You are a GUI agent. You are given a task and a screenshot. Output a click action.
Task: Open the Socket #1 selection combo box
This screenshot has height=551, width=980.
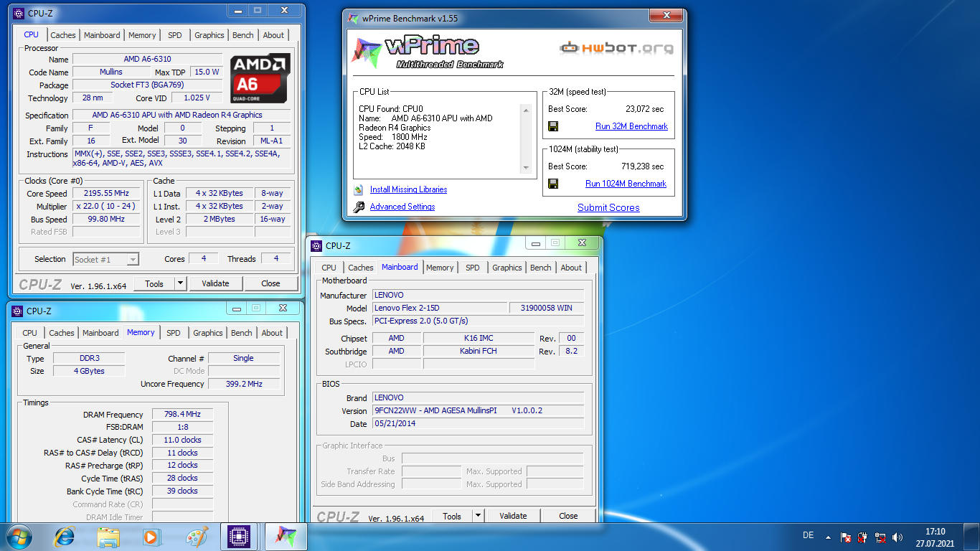(x=105, y=260)
